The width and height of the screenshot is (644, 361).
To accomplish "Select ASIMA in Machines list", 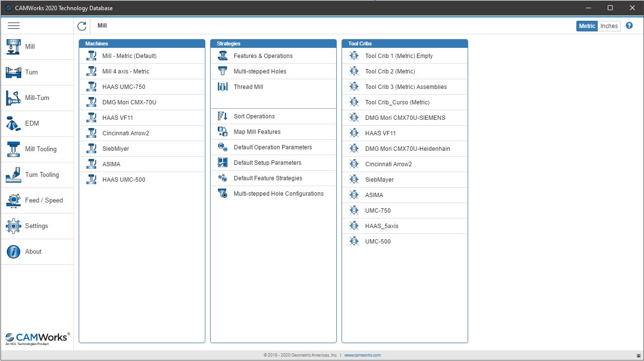I will pyautogui.click(x=142, y=164).
